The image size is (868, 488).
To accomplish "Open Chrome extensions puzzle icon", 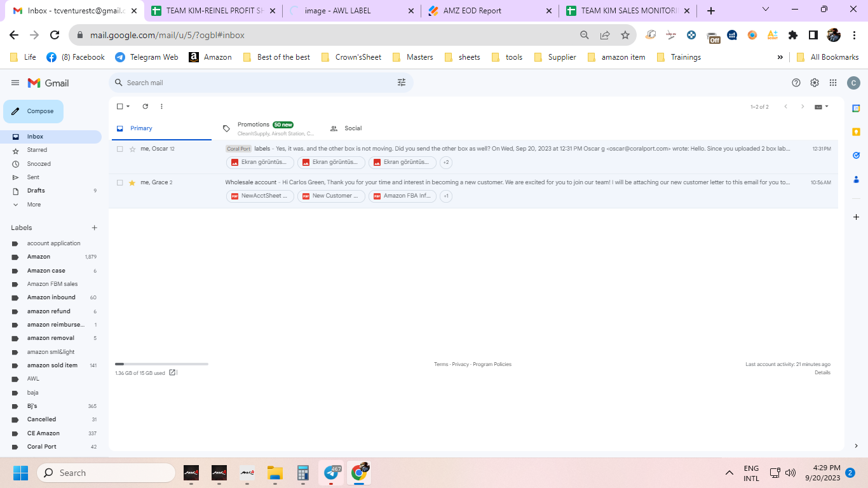I will 792,35.
